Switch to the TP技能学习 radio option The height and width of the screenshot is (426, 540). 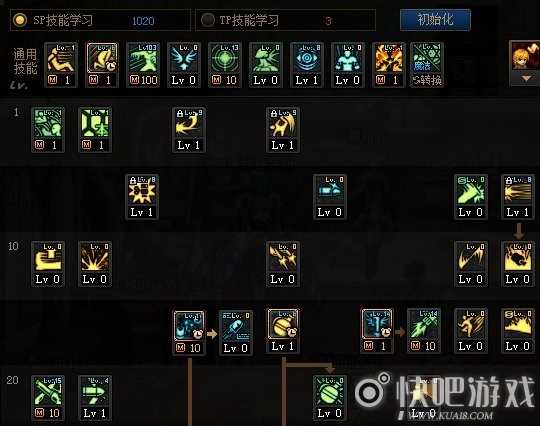tap(207, 20)
